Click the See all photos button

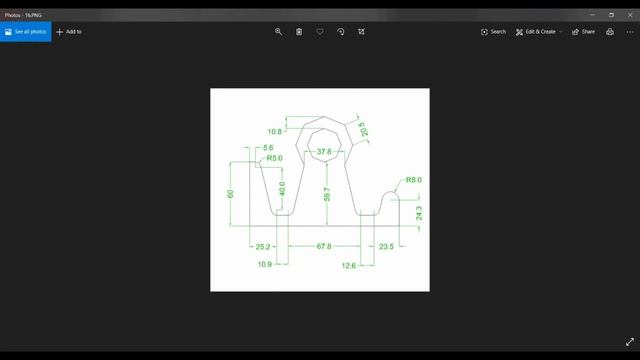[26, 31]
